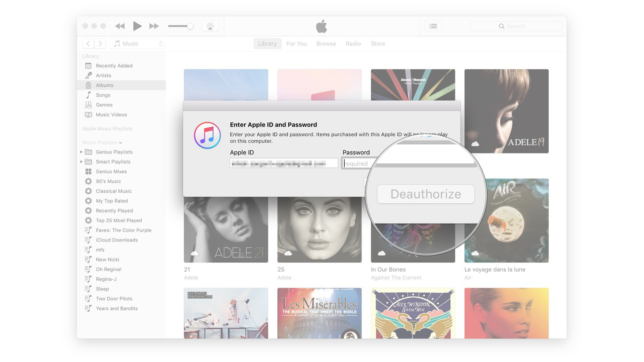Click the 90's Music gear icon

[88, 181]
